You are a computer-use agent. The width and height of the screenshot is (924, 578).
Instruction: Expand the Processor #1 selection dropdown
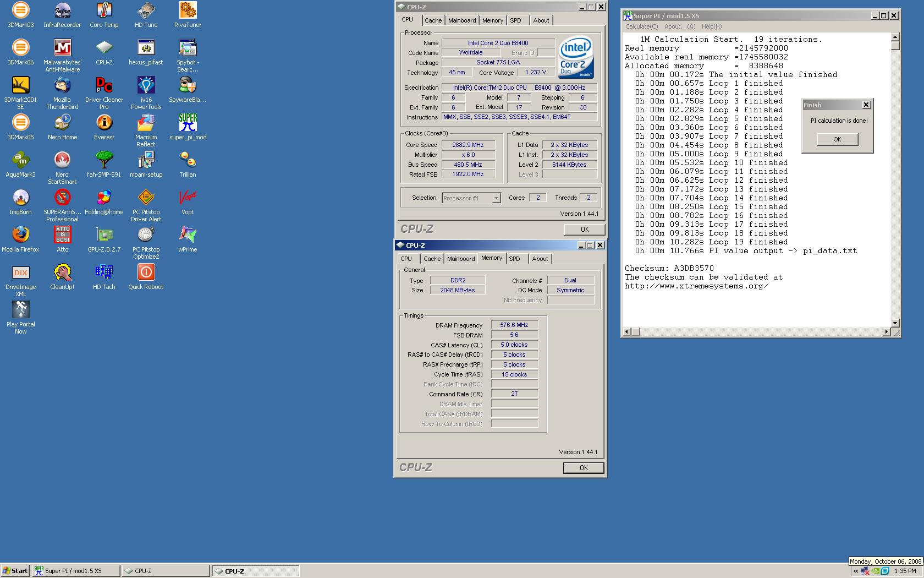pos(496,198)
